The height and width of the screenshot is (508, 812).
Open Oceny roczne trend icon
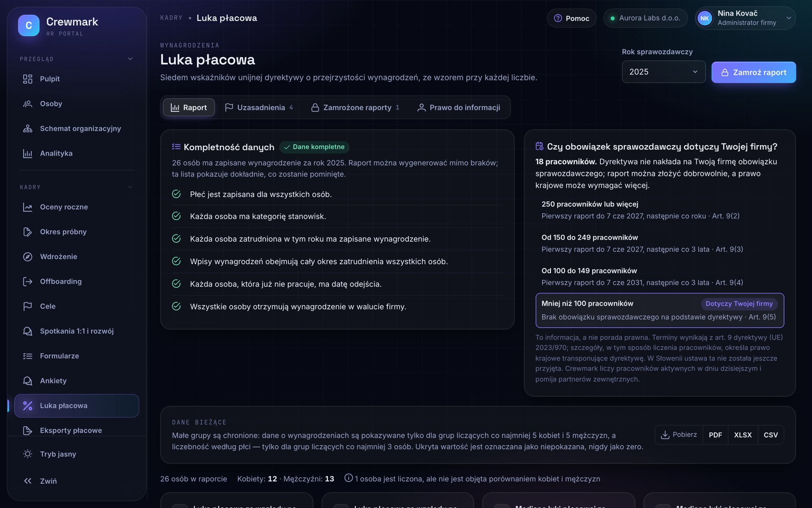coord(27,207)
